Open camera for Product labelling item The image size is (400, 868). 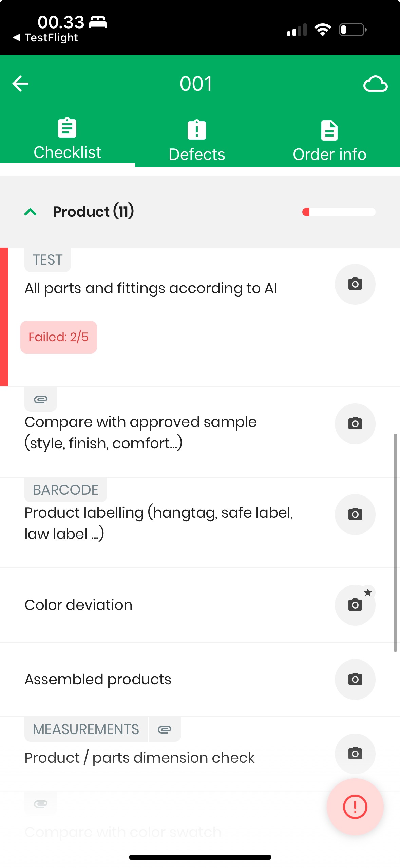355,514
